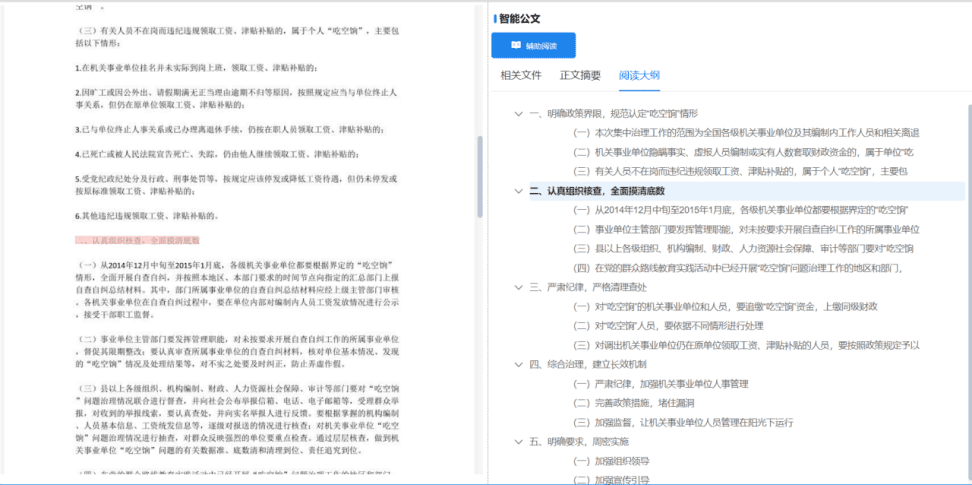Click the 智能公文 panel title
This screenshot has height=485, width=972.
point(519,19)
